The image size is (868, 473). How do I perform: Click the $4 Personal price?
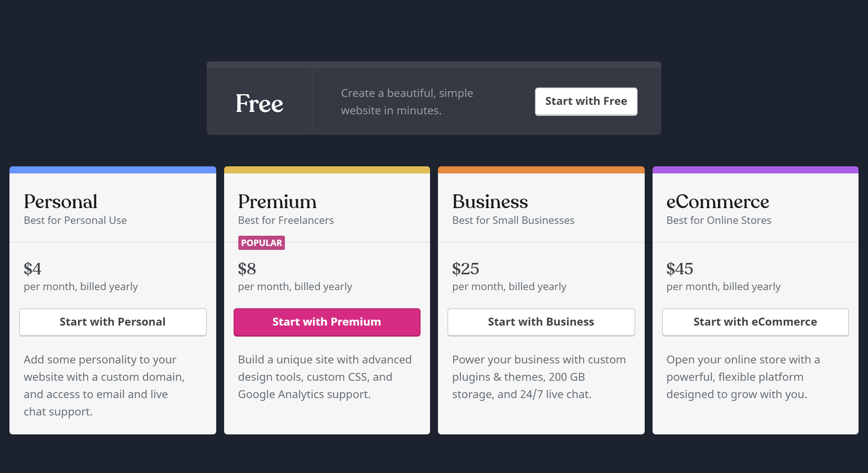click(x=32, y=269)
